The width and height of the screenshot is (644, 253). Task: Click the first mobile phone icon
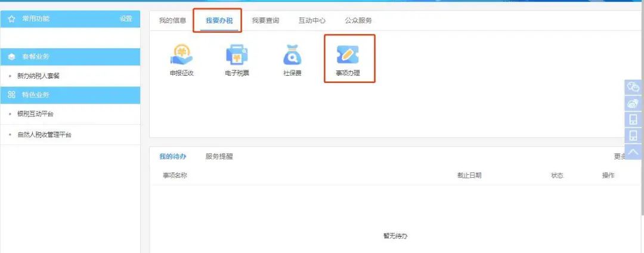pyautogui.click(x=633, y=119)
